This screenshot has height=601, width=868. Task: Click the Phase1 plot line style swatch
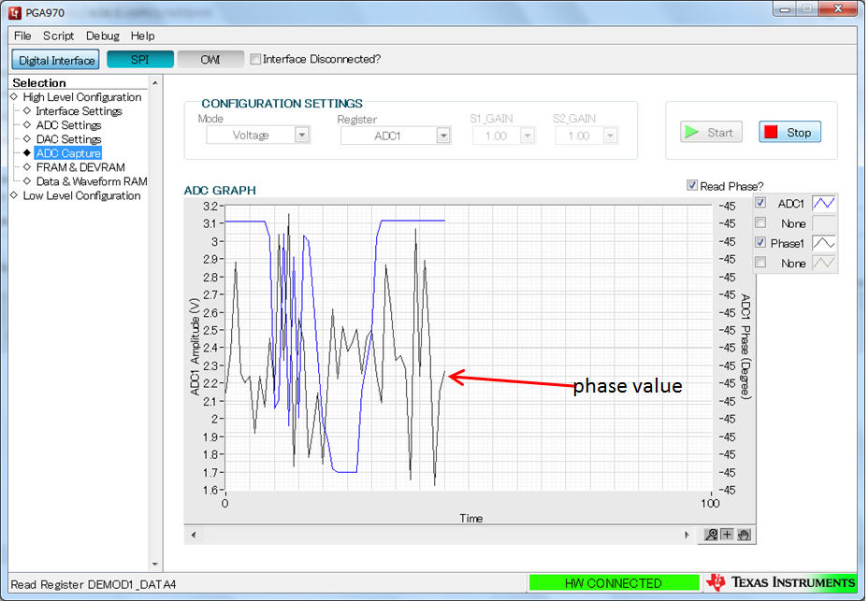click(823, 243)
